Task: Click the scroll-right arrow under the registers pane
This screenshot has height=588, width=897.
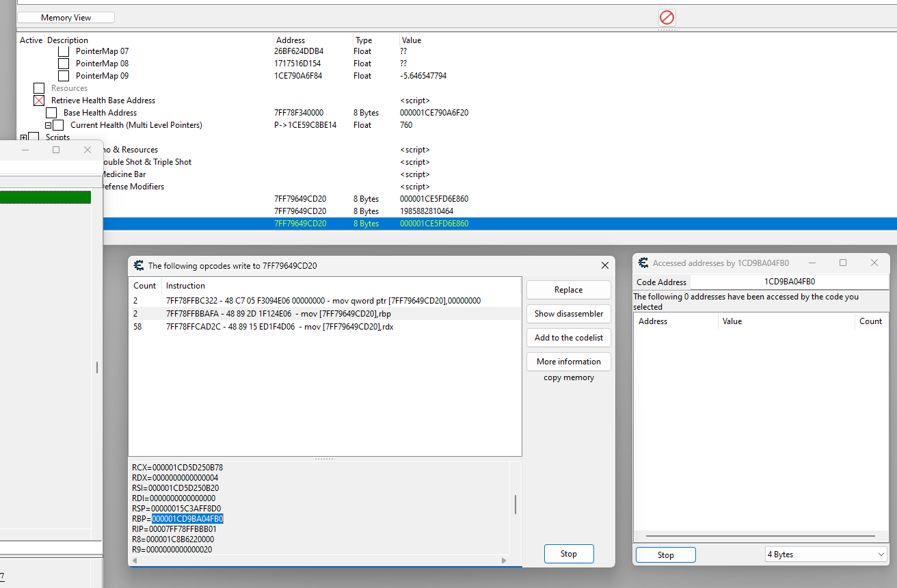Action: coord(505,561)
